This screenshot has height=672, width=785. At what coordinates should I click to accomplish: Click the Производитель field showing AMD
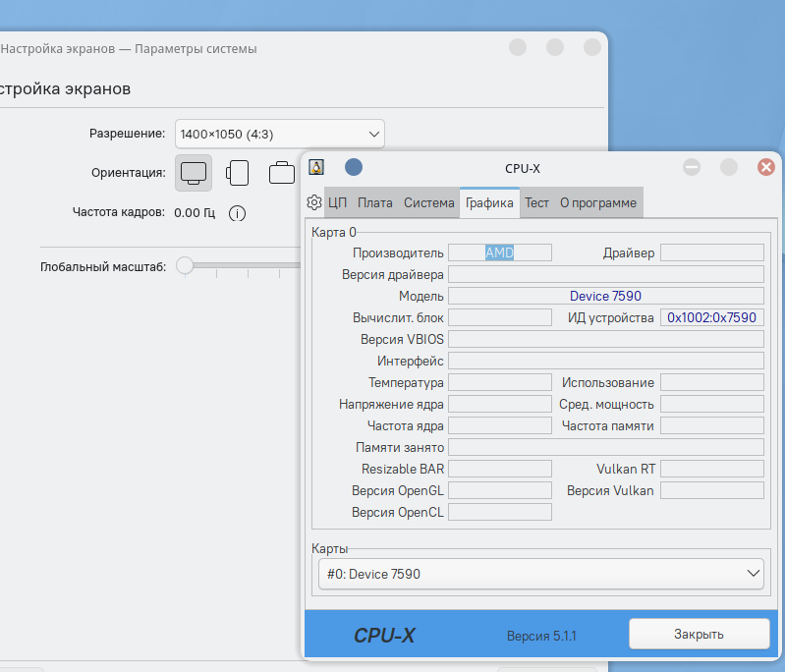tap(500, 252)
